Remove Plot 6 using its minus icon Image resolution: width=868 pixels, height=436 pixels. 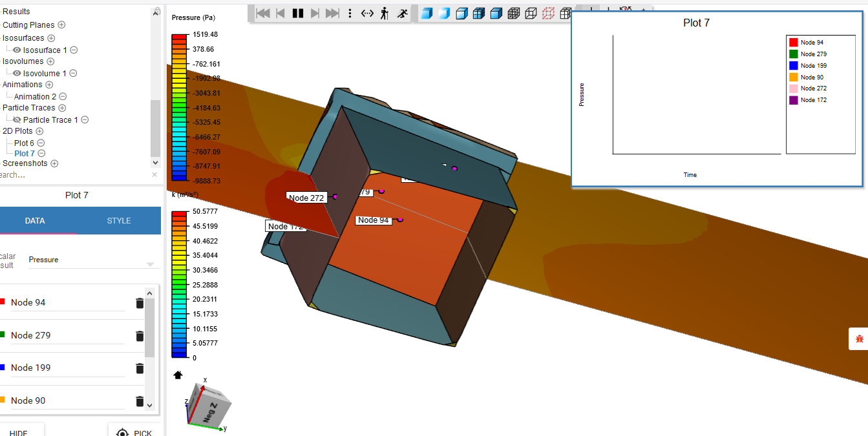(41, 143)
